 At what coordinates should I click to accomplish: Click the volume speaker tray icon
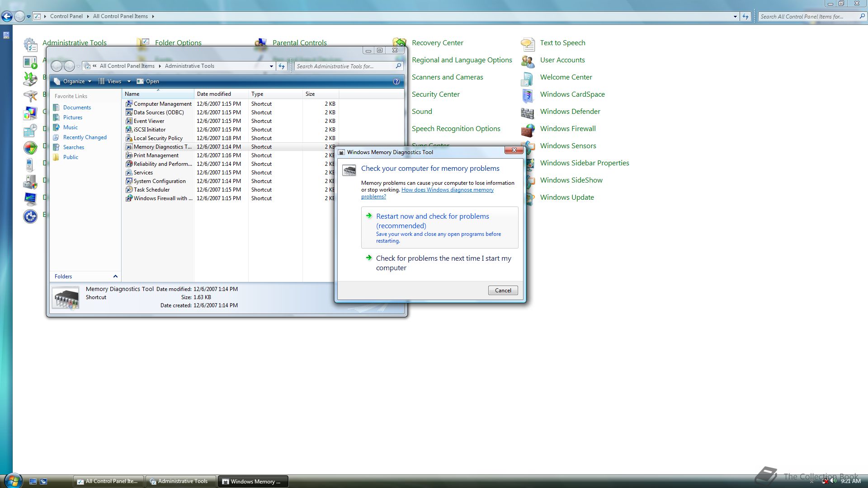pos(833,481)
